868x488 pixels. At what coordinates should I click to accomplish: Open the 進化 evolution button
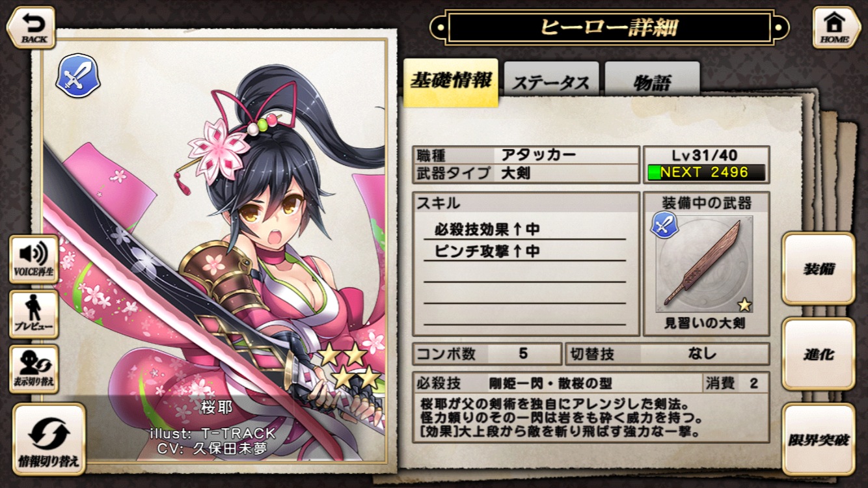[x=819, y=354]
